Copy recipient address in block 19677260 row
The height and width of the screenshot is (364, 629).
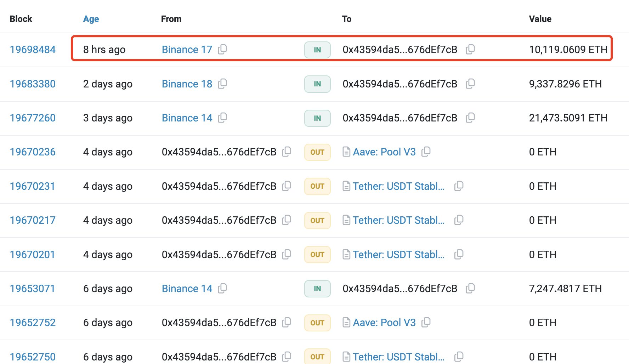470,118
